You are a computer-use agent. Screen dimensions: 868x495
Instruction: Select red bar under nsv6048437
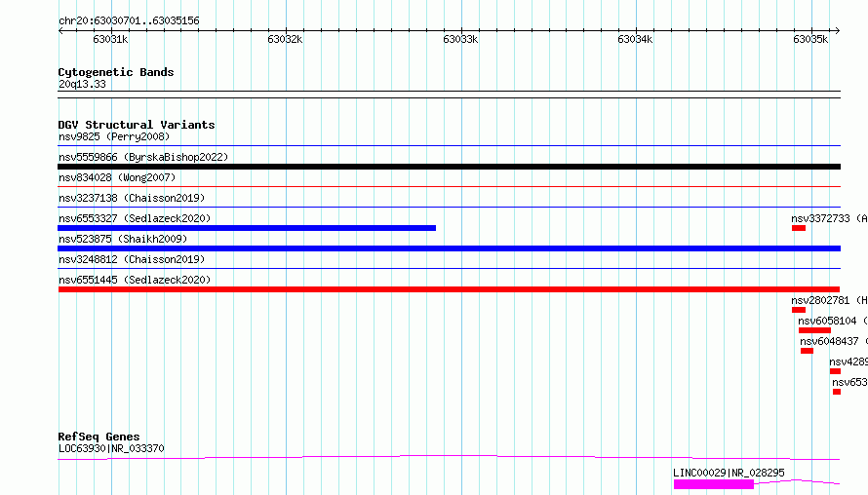pyautogui.click(x=808, y=351)
